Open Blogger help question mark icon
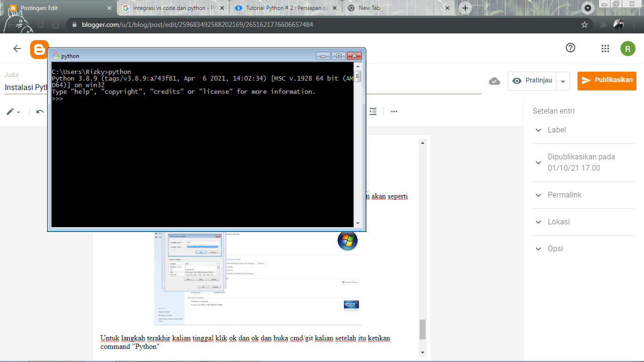The height and width of the screenshot is (362, 644). click(570, 48)
